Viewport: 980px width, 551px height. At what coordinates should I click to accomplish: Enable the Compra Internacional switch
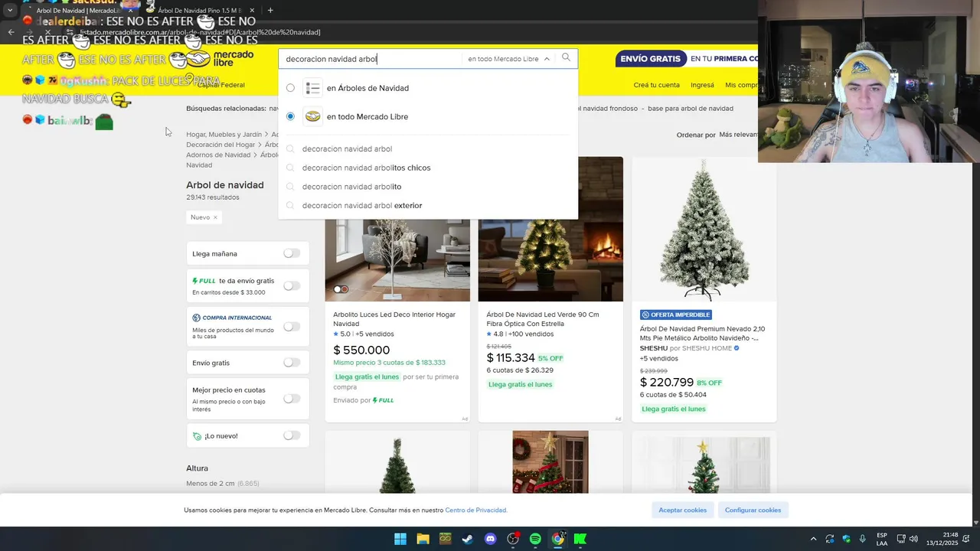[x=292, y=326]
